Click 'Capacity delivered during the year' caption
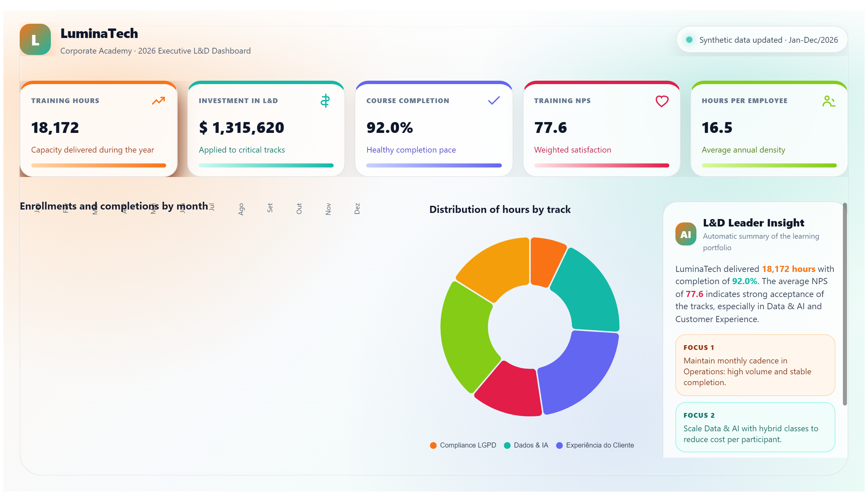This screenshot has height=495, width=868. pyautogui.click(x=93, y=150)
